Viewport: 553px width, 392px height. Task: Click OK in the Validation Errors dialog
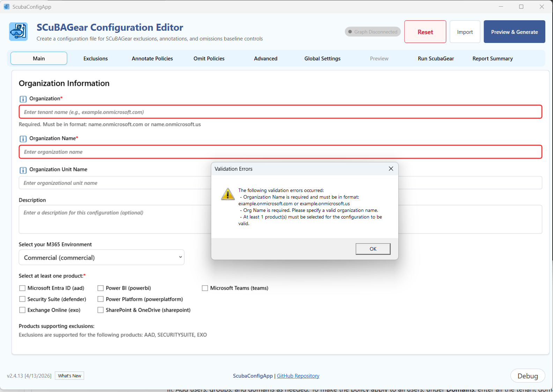373,249
